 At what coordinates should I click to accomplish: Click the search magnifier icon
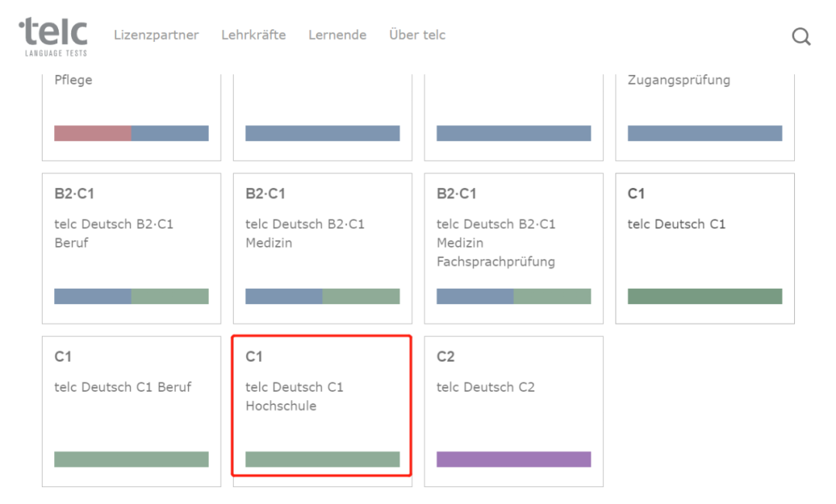[801, 36]
